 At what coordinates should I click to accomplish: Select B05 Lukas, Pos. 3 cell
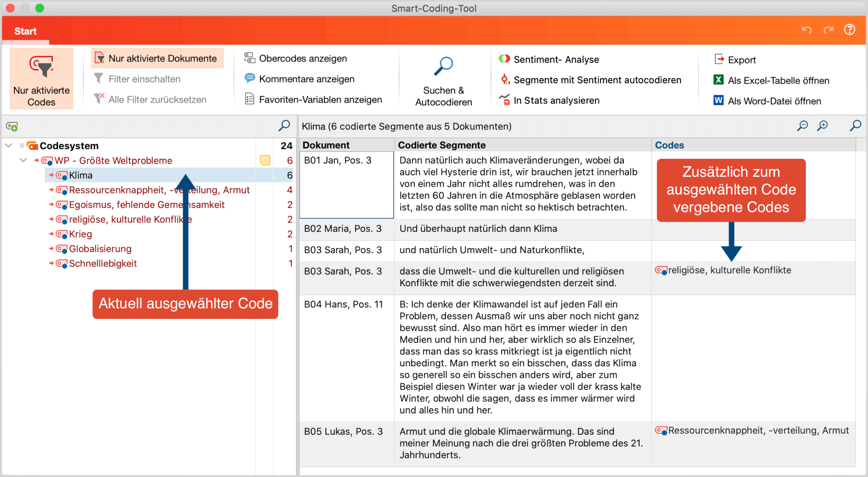click(347, 444)
